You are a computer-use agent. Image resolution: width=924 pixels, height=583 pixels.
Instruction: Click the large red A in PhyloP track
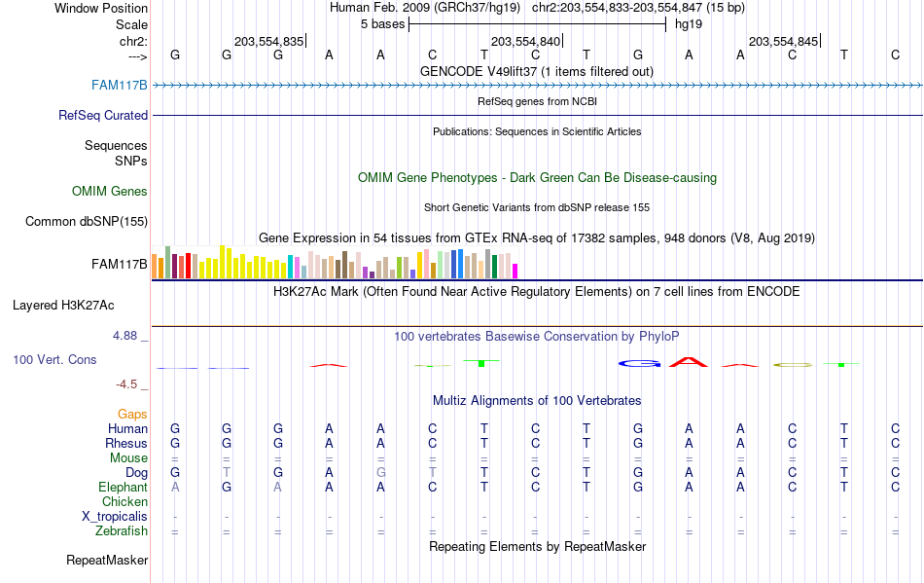[x=689, y=362]
